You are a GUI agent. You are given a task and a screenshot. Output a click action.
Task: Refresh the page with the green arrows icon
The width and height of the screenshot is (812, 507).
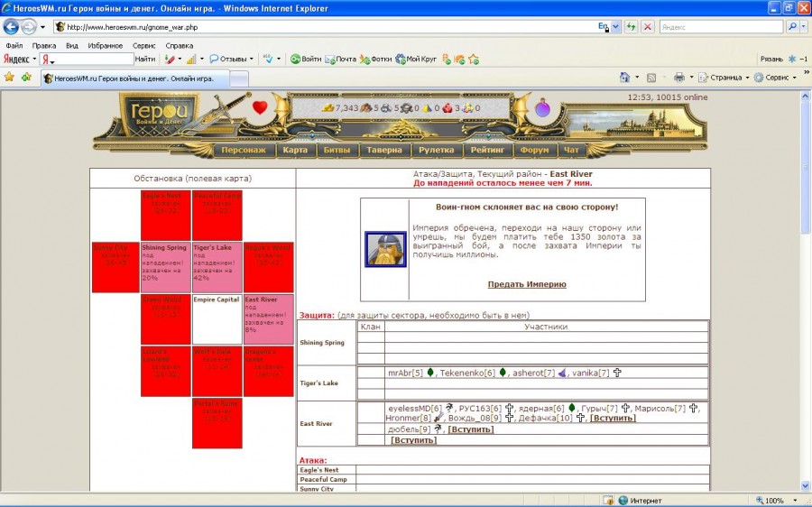click(631, 27)
